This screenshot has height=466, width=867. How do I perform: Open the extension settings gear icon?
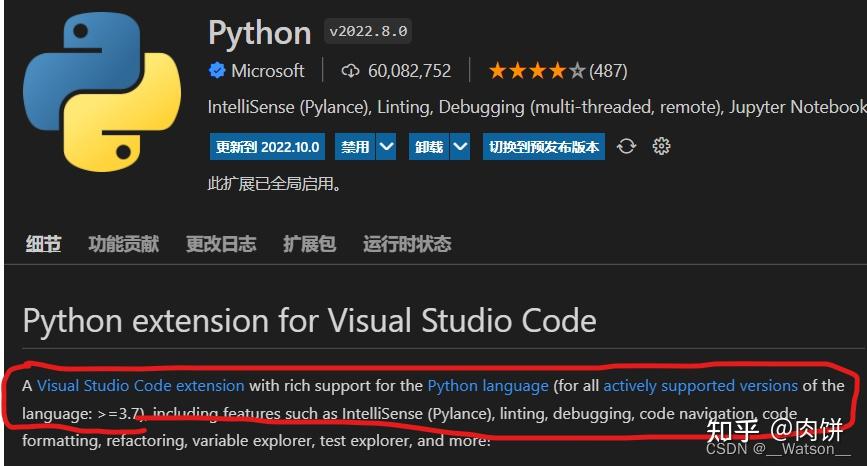661,146
